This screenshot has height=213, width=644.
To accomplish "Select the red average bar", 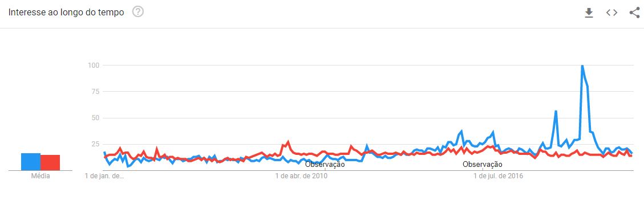I will point(50,162).
